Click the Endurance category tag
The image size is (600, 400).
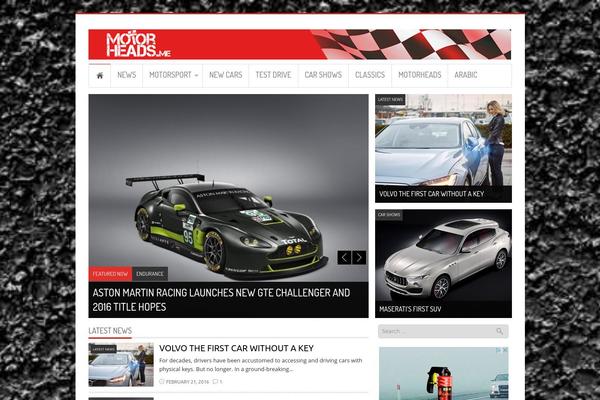[150, 274]
